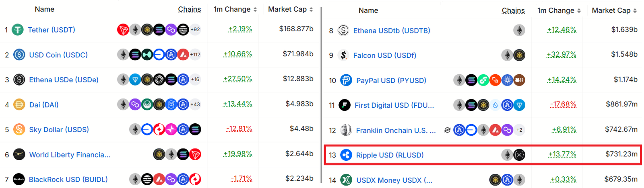The image size is (644, 188).
Task: Click the First Digital USD logo icon
Action: [345, 105]
